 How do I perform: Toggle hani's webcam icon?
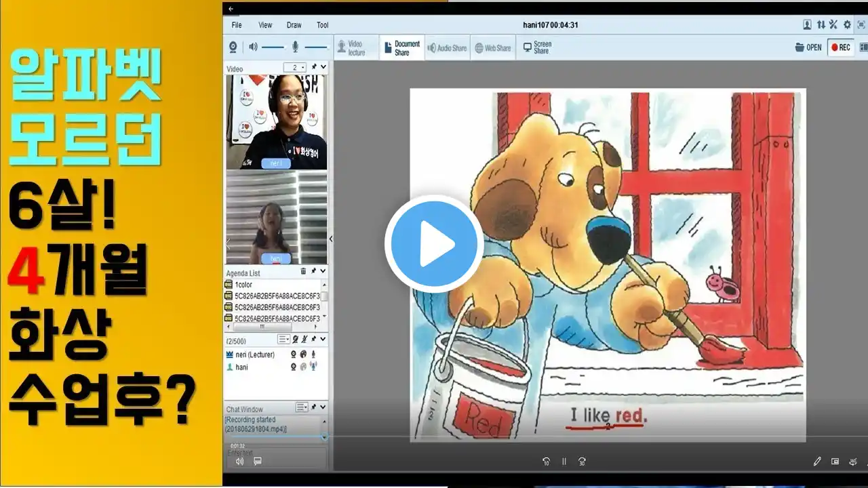coord(294,367)
